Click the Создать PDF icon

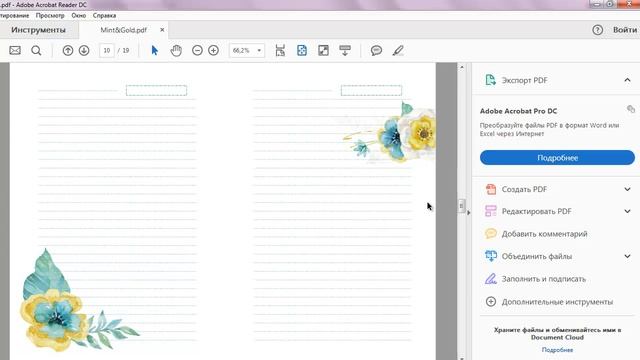pyautogui.click(x=491, y=189)
